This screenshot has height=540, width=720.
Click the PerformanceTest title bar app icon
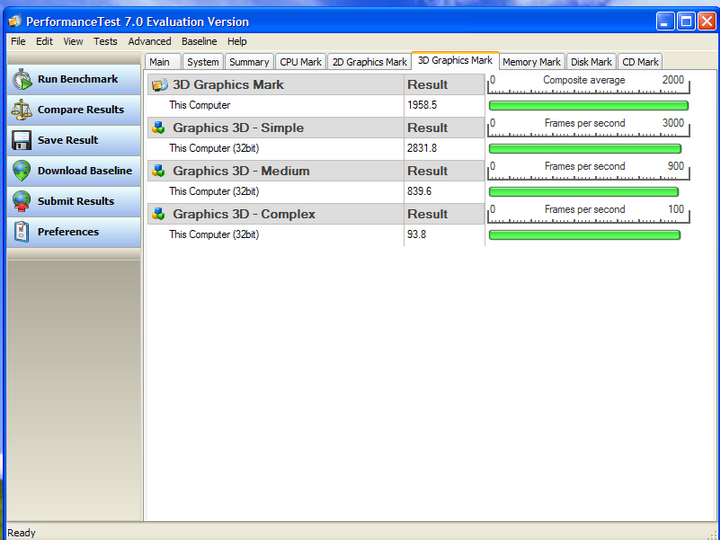point(15,22)
